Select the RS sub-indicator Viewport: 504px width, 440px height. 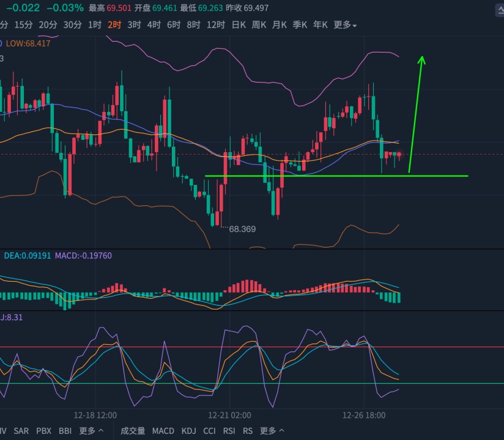[248, 431]
